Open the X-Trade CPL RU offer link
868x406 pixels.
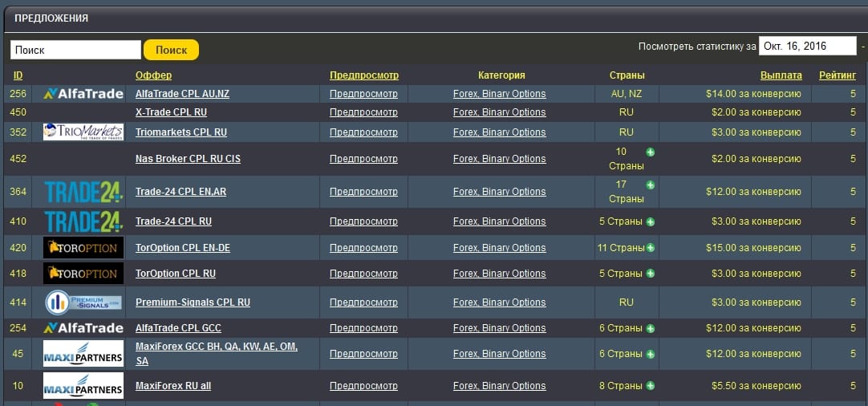[171, 112]
